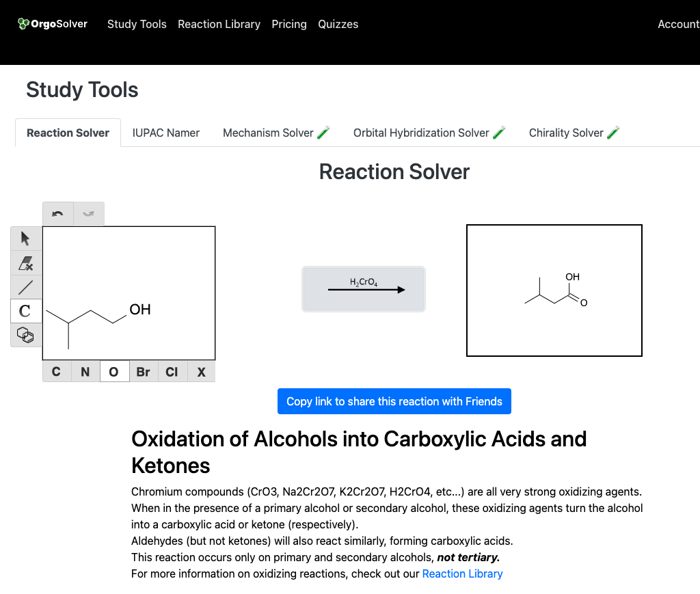Redo the drawing action
The width and height of the screenshot is (700, 594).
pos(87,213)
